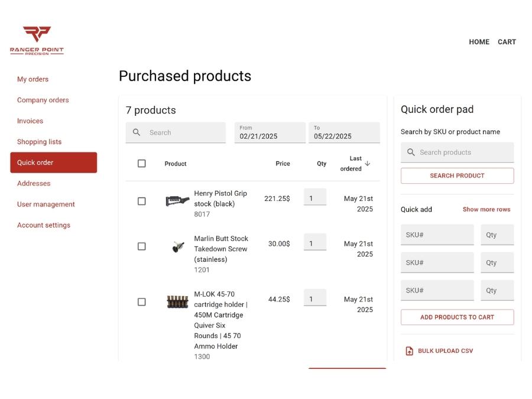
Task: Click the magnifier icon in Quick order pad search
Action: (411, 153)
